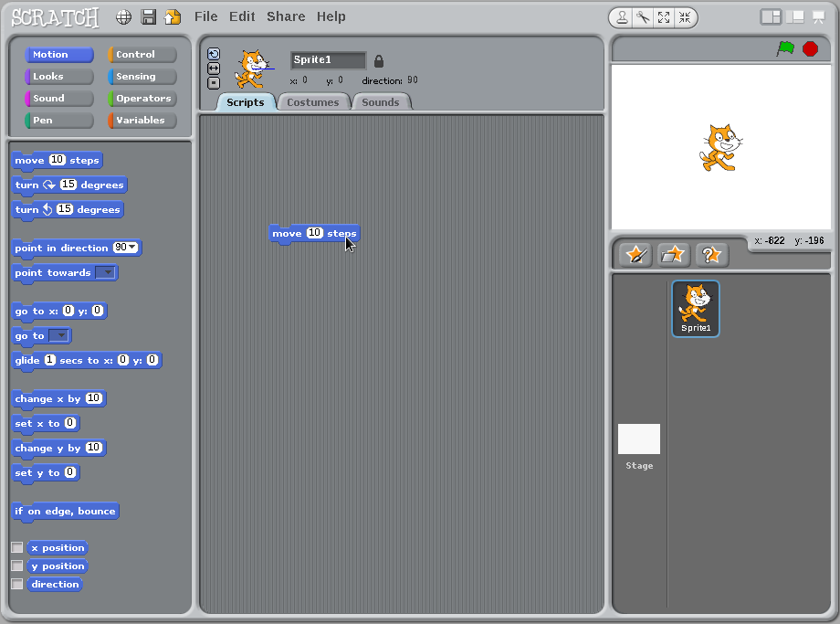The image size is (840, 624).
Task: Open go to target dropdown
Action: (59, 335)
